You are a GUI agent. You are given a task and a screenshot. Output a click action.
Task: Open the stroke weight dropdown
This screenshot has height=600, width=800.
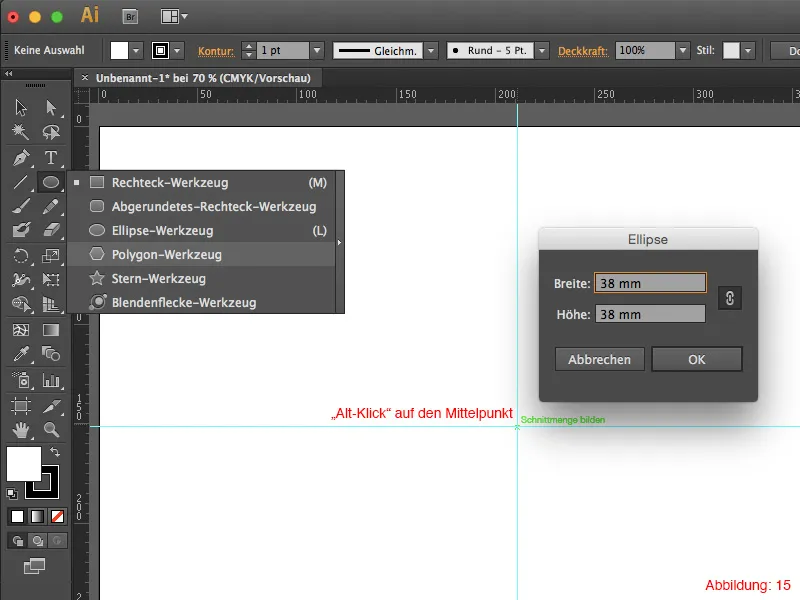pos(317,51)
